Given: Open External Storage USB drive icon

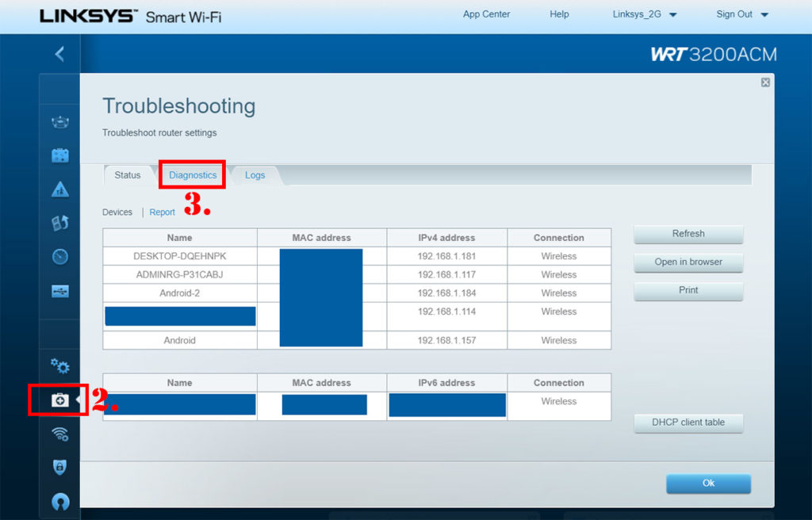Looking at the screenshot, I should tap(60, 291).
